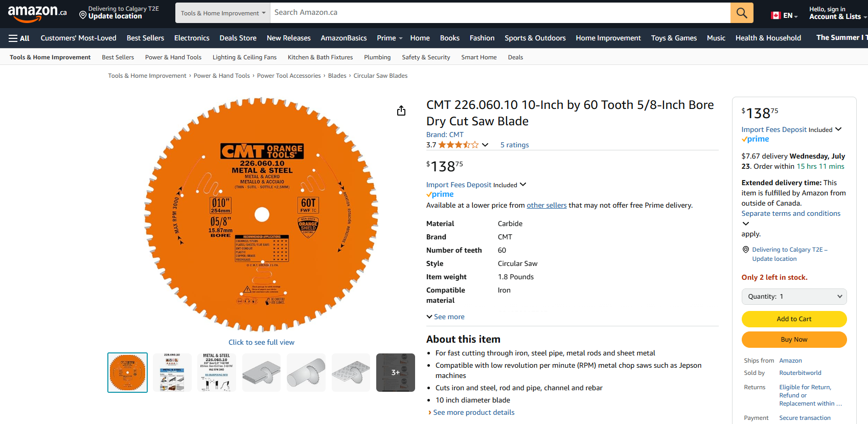
Task: Click the delivery location pin icon
Action: (x=83, y=15)
